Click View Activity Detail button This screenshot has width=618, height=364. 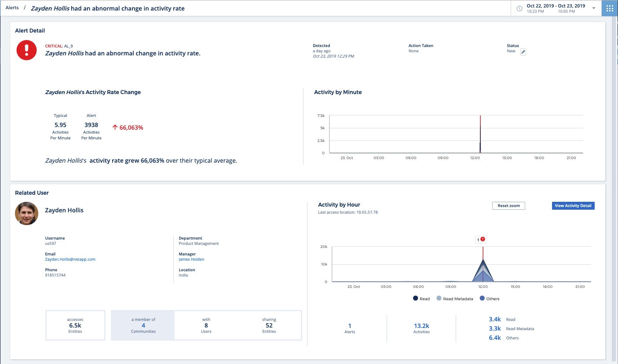click(573, 206)
